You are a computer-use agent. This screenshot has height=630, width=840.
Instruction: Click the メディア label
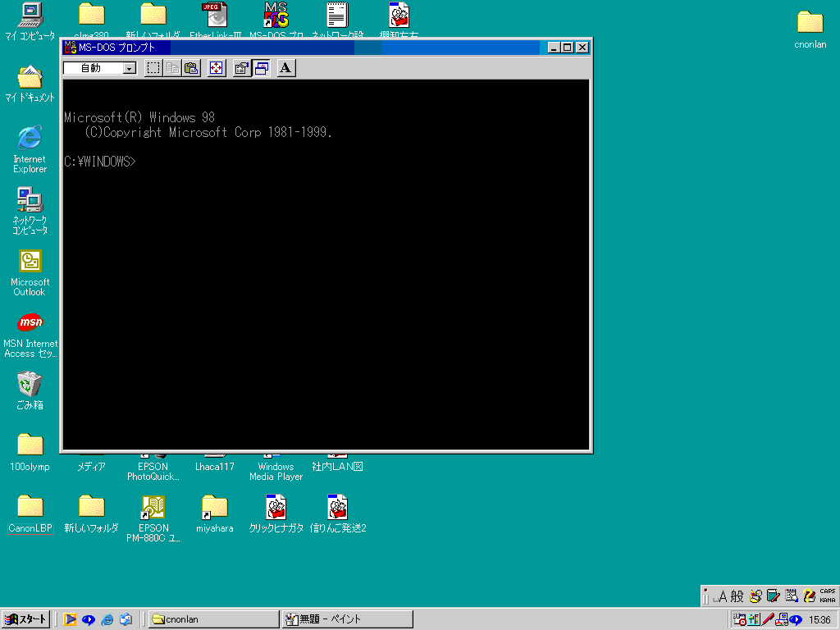[x=91, y=467]
